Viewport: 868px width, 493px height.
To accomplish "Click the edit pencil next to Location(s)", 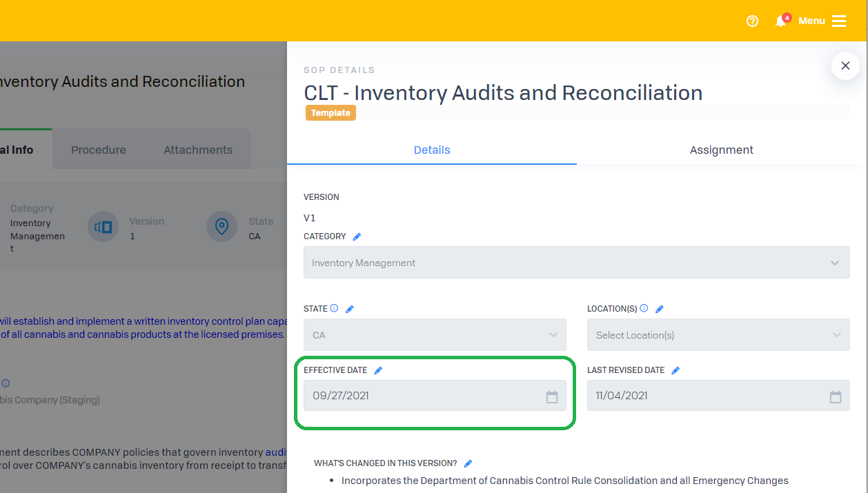I will pos(659,309).
